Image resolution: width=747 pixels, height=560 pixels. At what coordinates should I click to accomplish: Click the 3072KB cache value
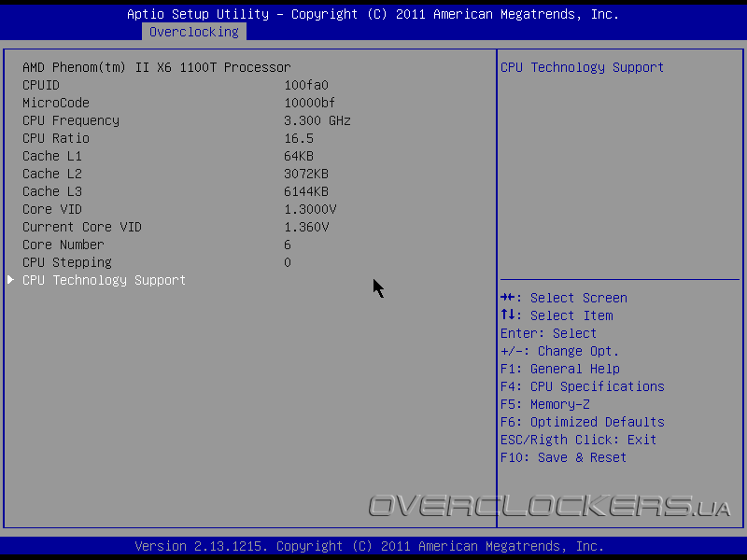306,174
